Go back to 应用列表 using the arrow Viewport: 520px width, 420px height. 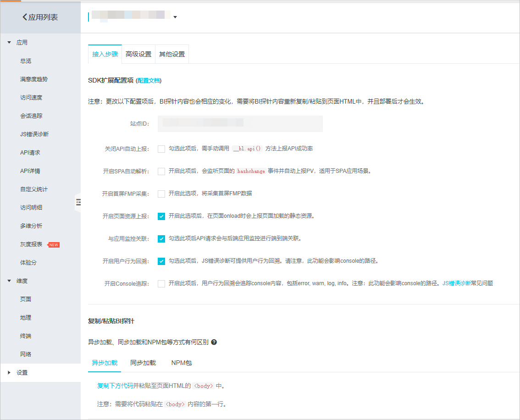click(x=25, y=17)
